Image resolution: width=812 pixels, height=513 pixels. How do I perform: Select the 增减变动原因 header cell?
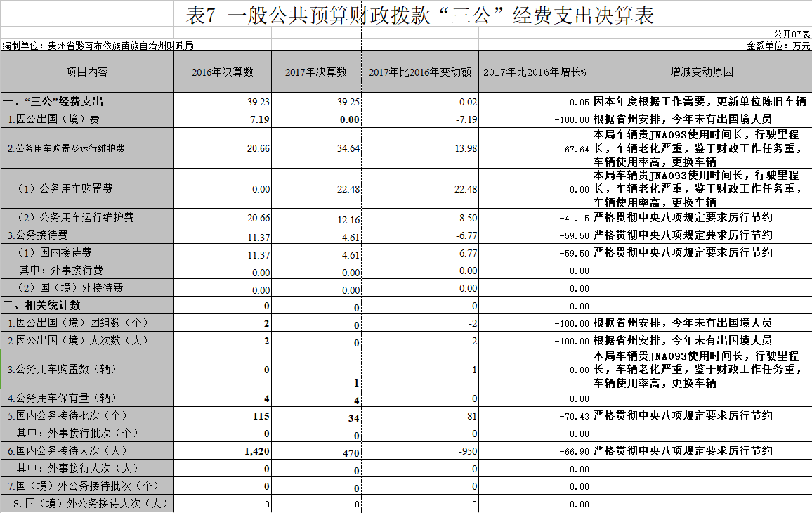pos(702,72)
